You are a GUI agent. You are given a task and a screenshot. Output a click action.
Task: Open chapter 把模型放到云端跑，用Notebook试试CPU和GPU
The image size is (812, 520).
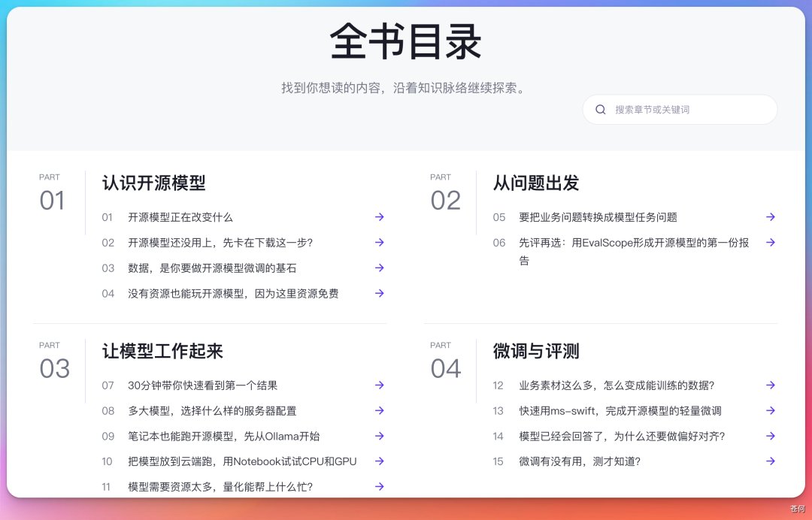(x=242, y=461)
